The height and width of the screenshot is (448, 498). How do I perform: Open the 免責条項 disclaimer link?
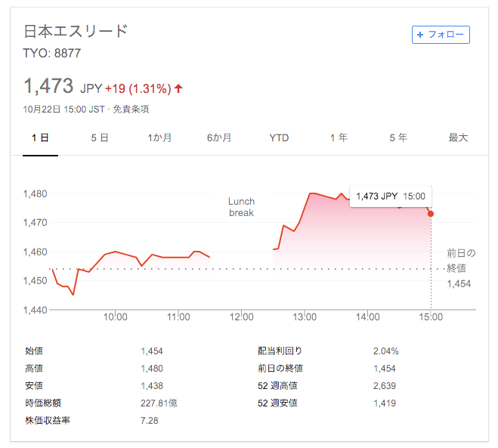point(131,110)
